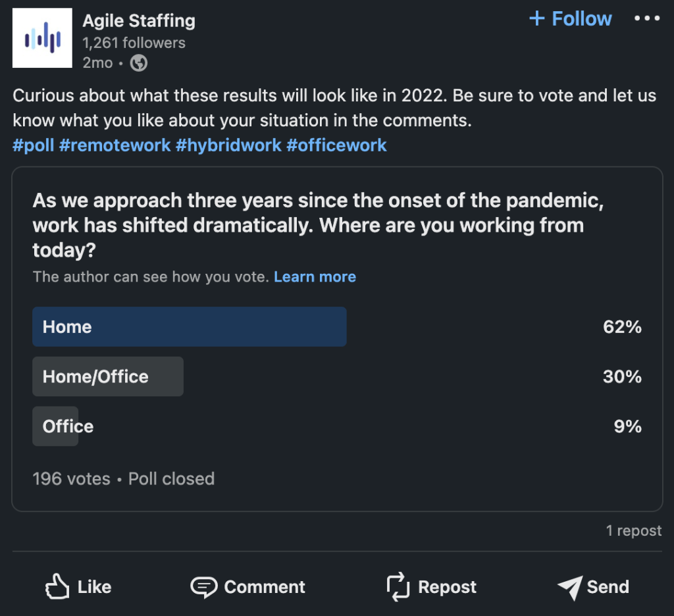This screenshot has width=674, height=616.
Task: Open the three-dot post options menu
Action: (646, 18)
